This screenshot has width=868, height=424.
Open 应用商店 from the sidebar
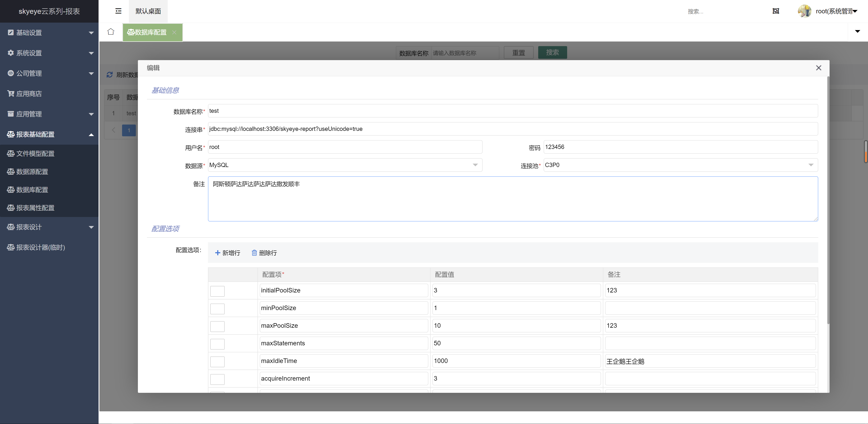[29, 94]
